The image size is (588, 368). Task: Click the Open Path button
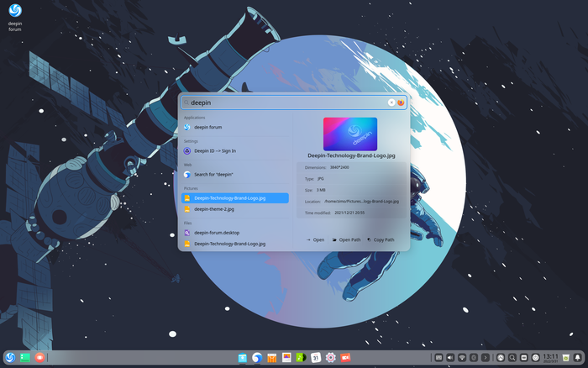coord(346,239)
